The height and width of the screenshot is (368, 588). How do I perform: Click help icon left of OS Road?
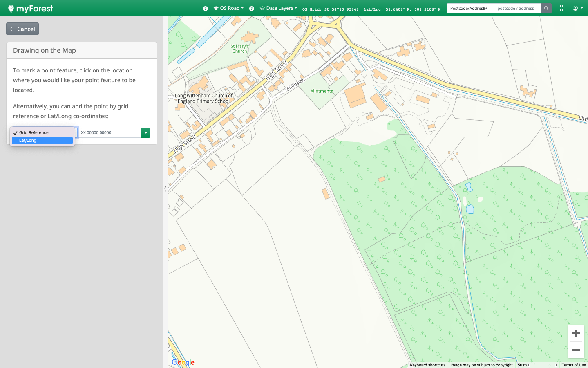[205, 9]
